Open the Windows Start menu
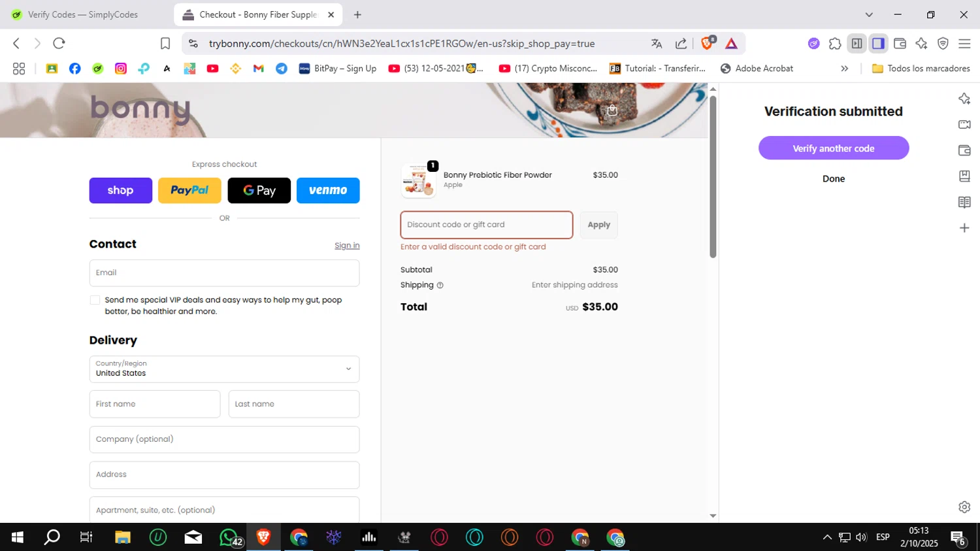Screen dimensions: 980x551 point(18,537)
